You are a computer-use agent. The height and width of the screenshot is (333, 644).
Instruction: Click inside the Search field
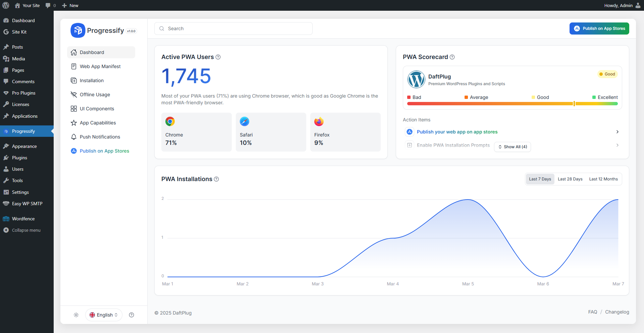click(x=233, y=29)
